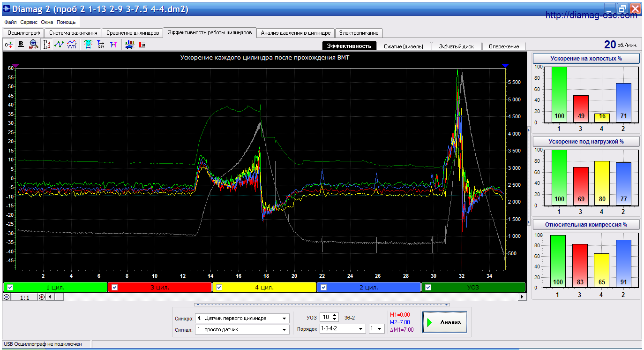This screenshot has width=644, height=350.
Task: Click the zoom out minus icon
Action: point(7,297)
